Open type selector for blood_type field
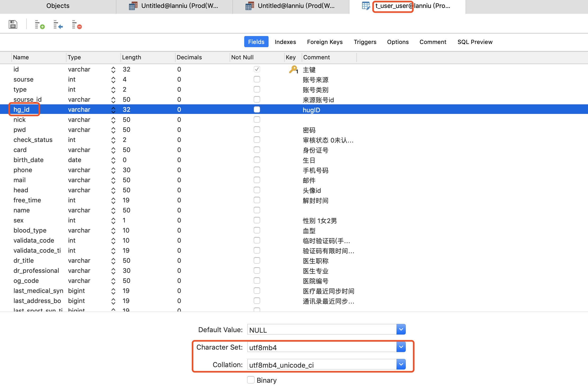Screen dimensions: 588x392 113,231
